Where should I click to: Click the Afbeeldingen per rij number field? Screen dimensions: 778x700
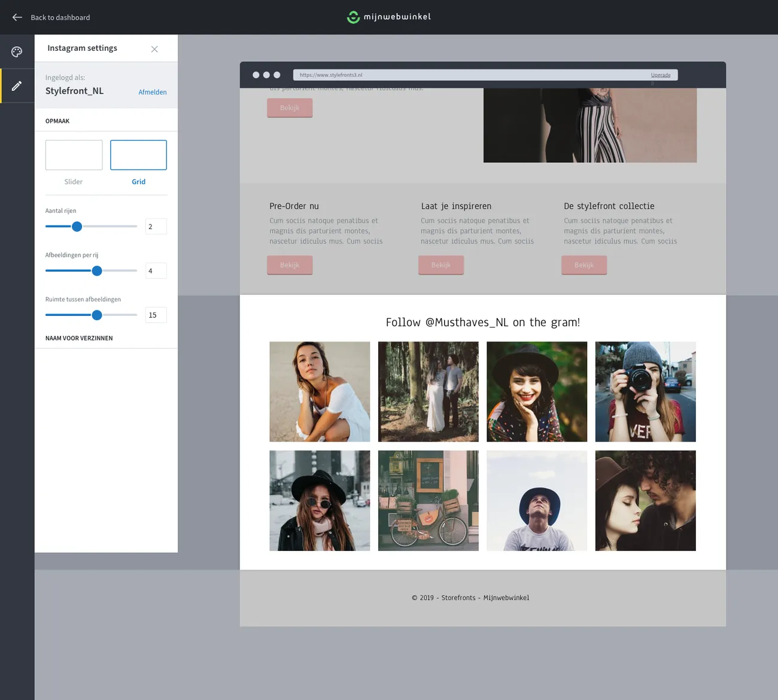pyautogui.click(x=156, y=271)
